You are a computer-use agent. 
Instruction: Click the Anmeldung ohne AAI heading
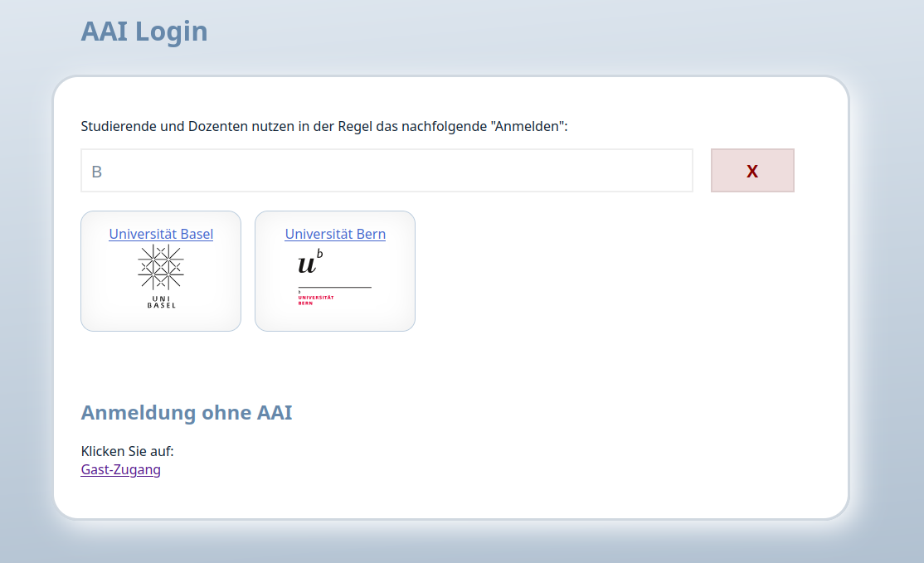click(x=187, y=412)
